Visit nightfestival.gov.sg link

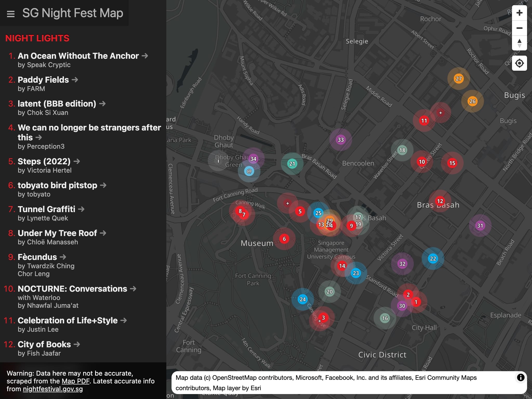coord(53,389)
